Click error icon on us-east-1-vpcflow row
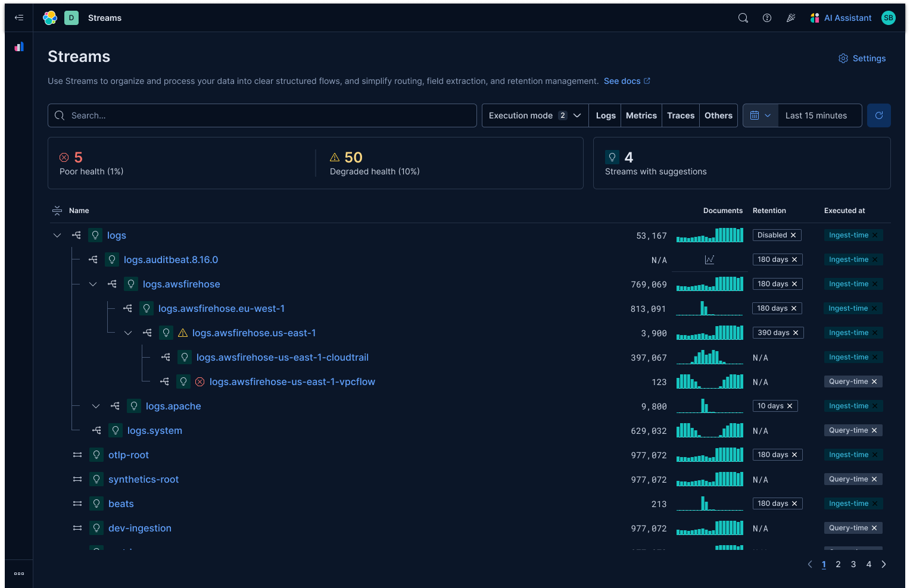910x588 pixels. pyautogui.click(x=200, y=381)
